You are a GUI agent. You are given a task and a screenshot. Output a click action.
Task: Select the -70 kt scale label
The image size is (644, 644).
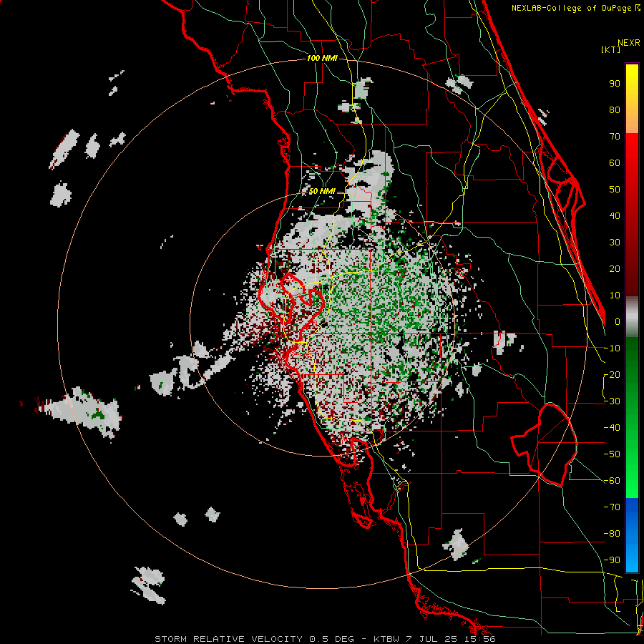click(612, 507)
